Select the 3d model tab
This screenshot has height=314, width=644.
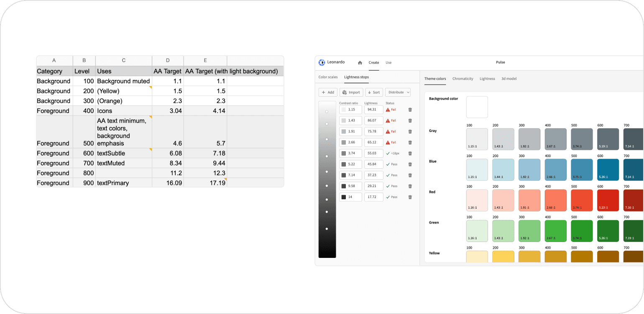[x=509, y=79]
